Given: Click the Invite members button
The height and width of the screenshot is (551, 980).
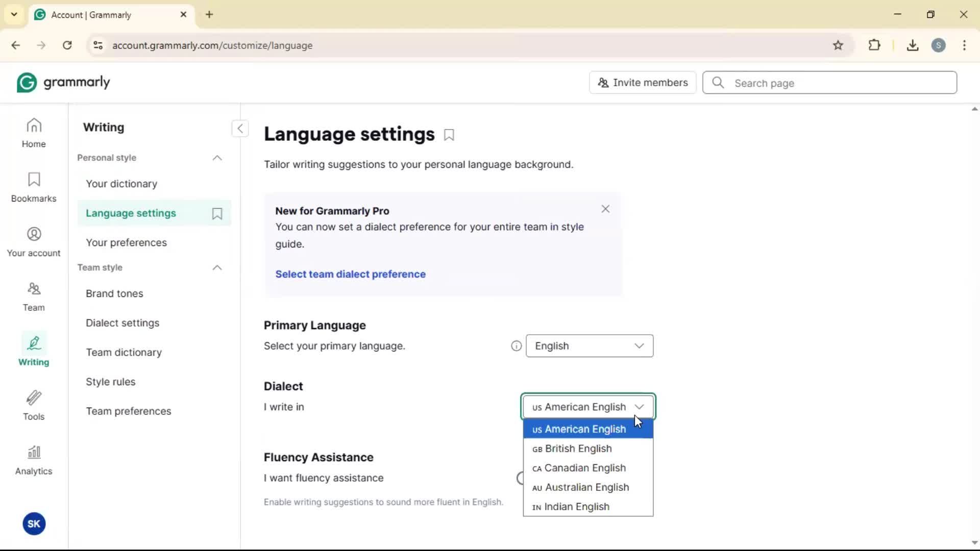Looking at the screenshot, I should pos(643,83).
